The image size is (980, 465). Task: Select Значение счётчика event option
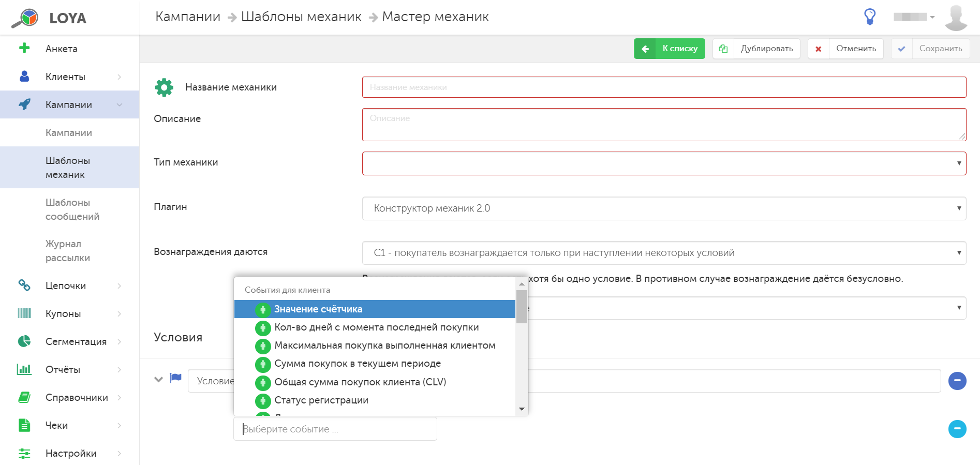pyautogui.click(x=375, y=309)
